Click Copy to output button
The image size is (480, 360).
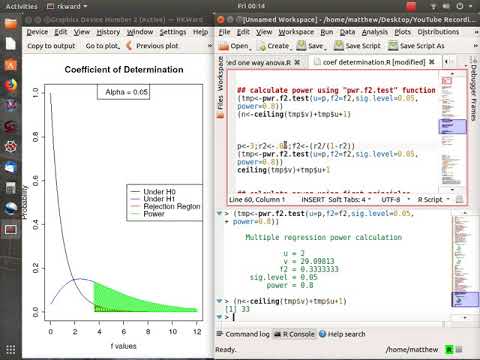51,46
